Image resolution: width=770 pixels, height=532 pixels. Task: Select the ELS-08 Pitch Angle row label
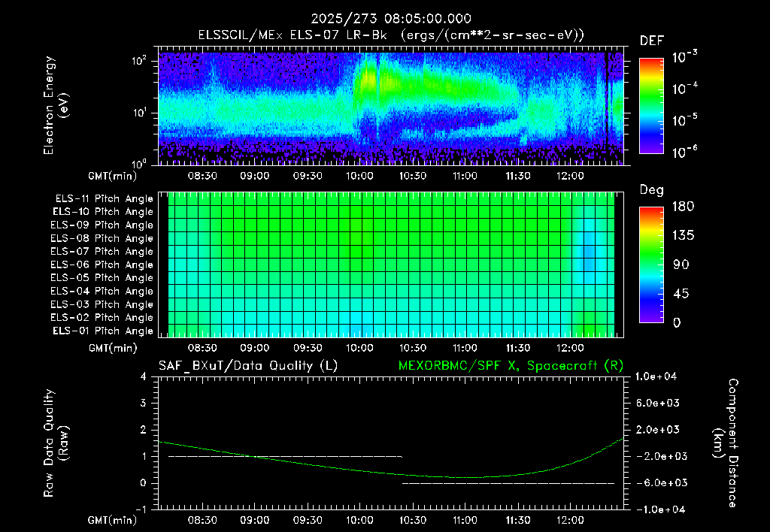click(x=102, y=238)
